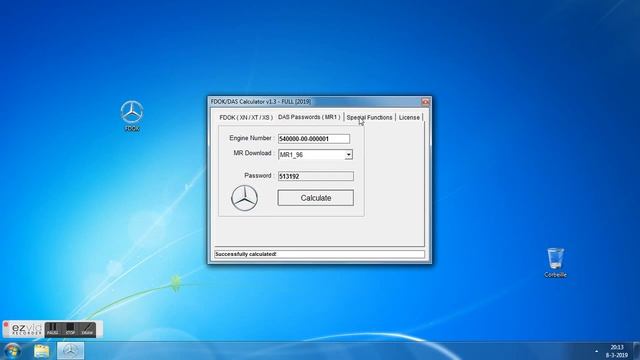
Task: Open the Special Functions tab
Action: click(x=369, y=118)
